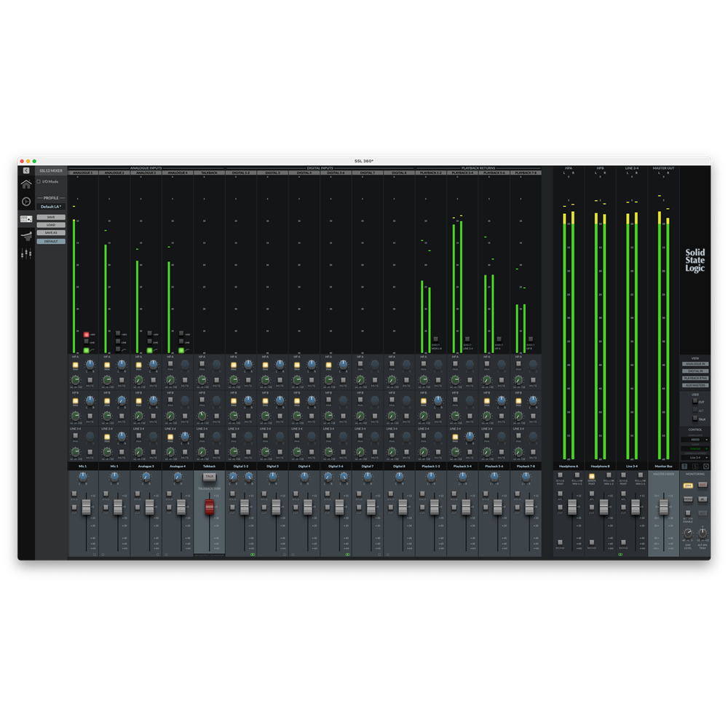728x728 pixels.
Task: Toggle Playback Rtns view button
Action: (695, 379)
